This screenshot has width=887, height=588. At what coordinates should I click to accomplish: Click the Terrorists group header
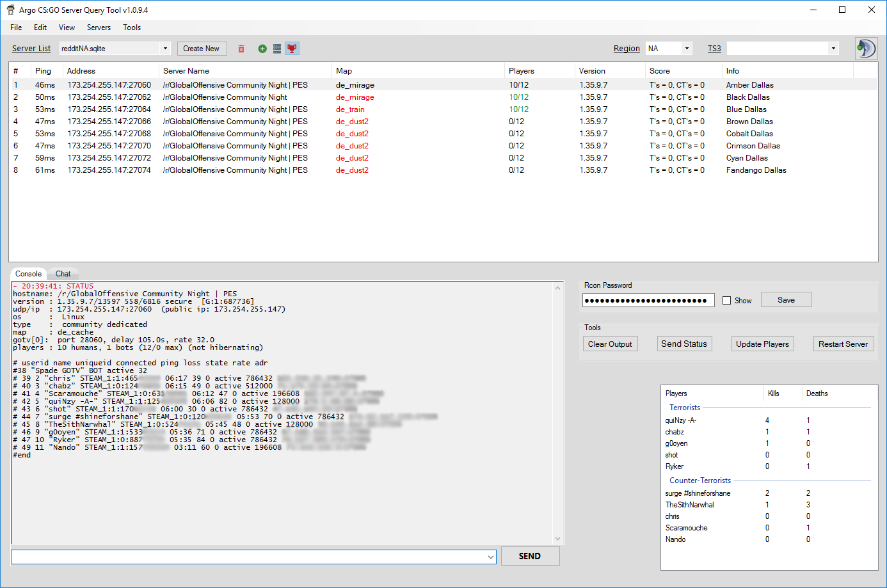[x=684, y=408]
